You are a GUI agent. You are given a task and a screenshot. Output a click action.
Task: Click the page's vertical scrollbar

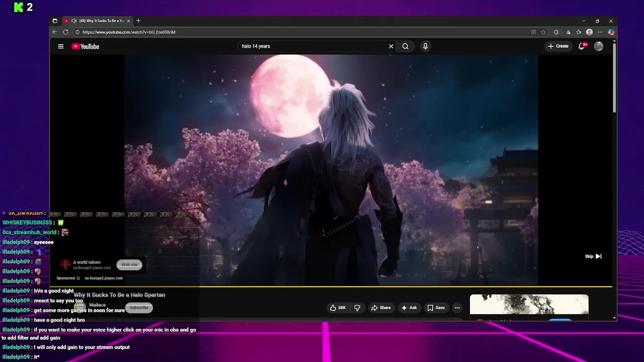click(614, 77)
